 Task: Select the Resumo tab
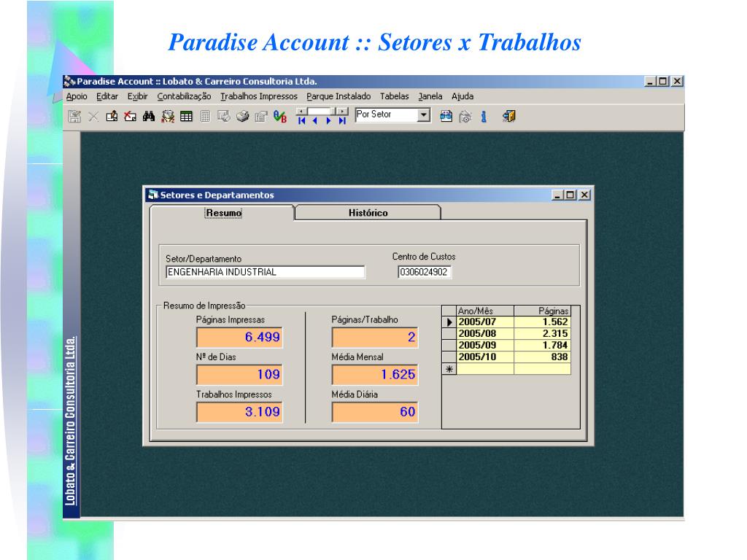(x=223, y=212)
